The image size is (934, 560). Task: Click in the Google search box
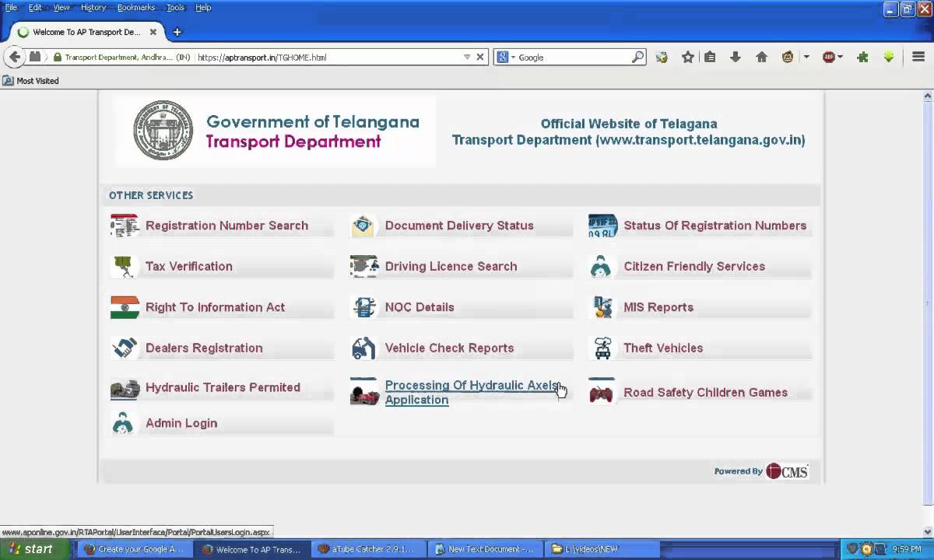(x=574, y=57)
